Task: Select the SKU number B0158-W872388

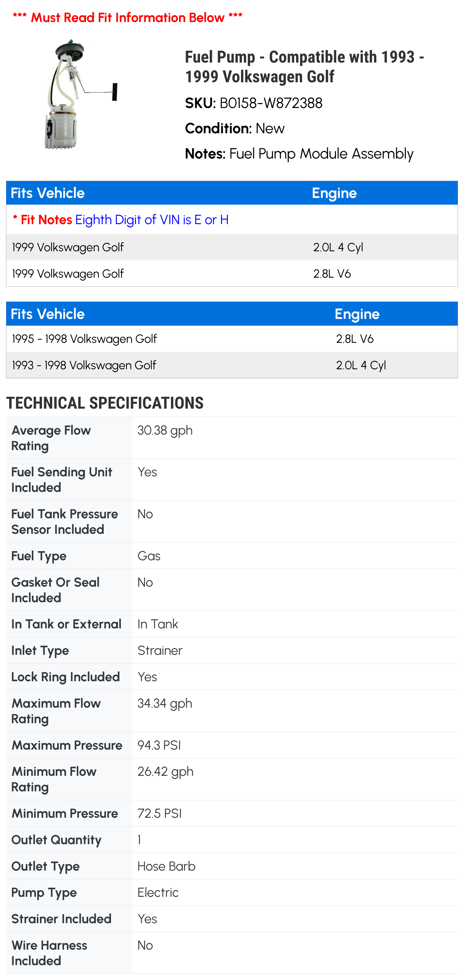Action: (x=271, y=103)
